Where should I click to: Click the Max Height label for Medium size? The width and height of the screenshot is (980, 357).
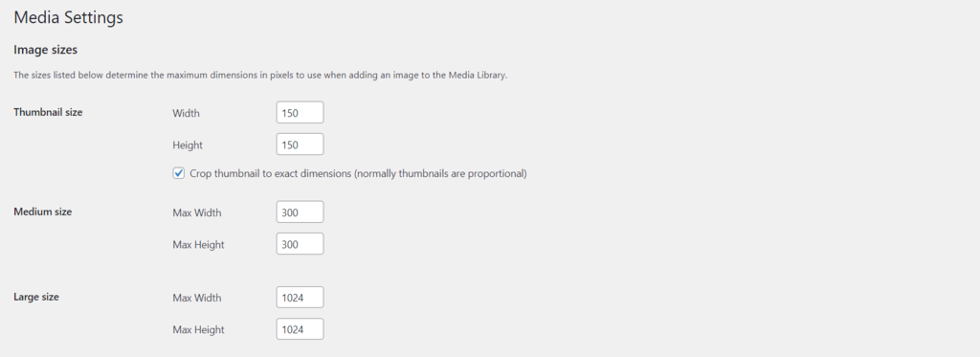[x=198, y=244]
